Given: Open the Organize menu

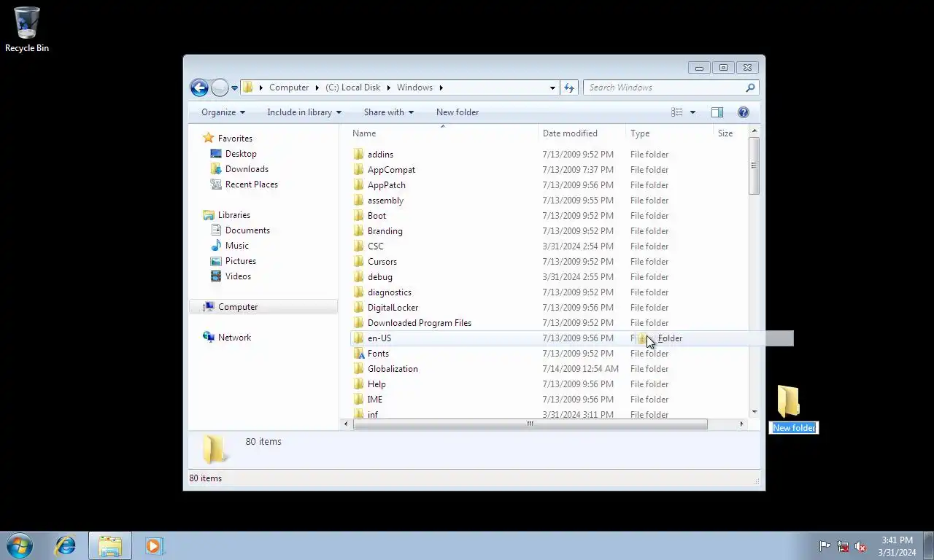Looking at the screenshot, I should [223, 112].
